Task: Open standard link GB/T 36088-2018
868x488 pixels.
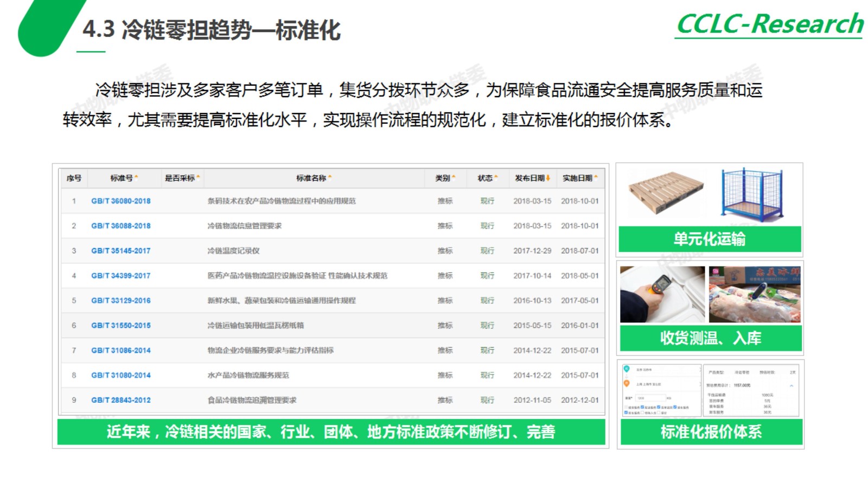Action: pos(120,226)
